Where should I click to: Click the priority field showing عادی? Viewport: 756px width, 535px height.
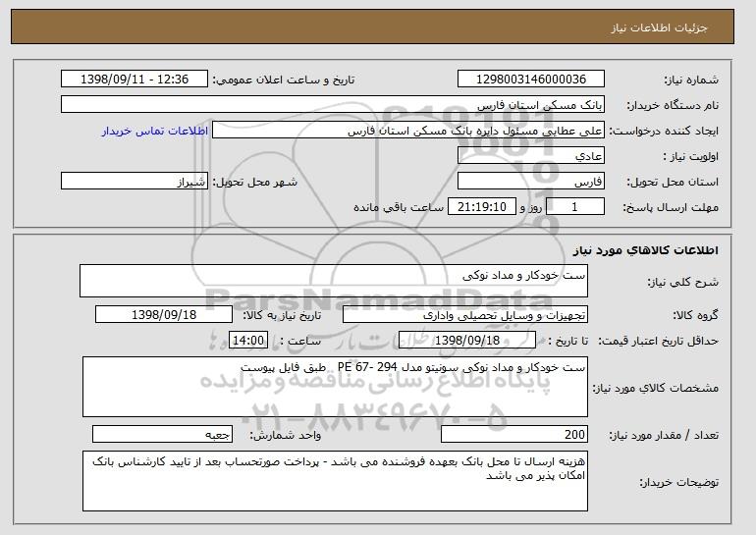(531, 156)
